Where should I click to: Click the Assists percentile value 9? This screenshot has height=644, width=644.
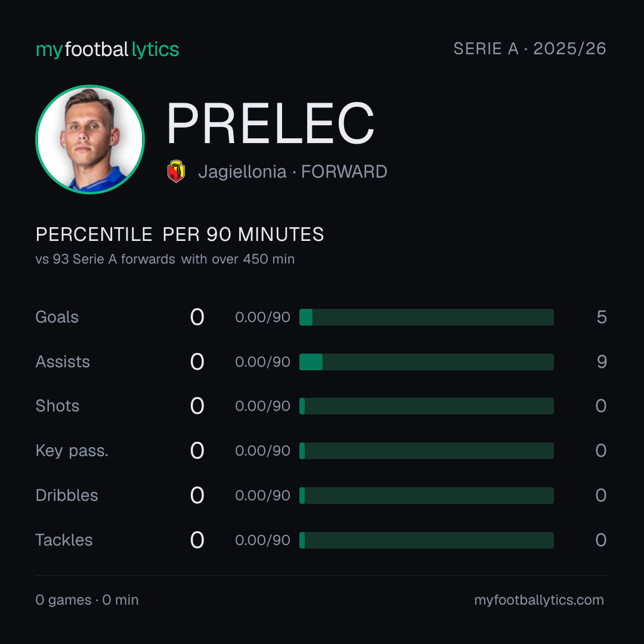point(602,362)
